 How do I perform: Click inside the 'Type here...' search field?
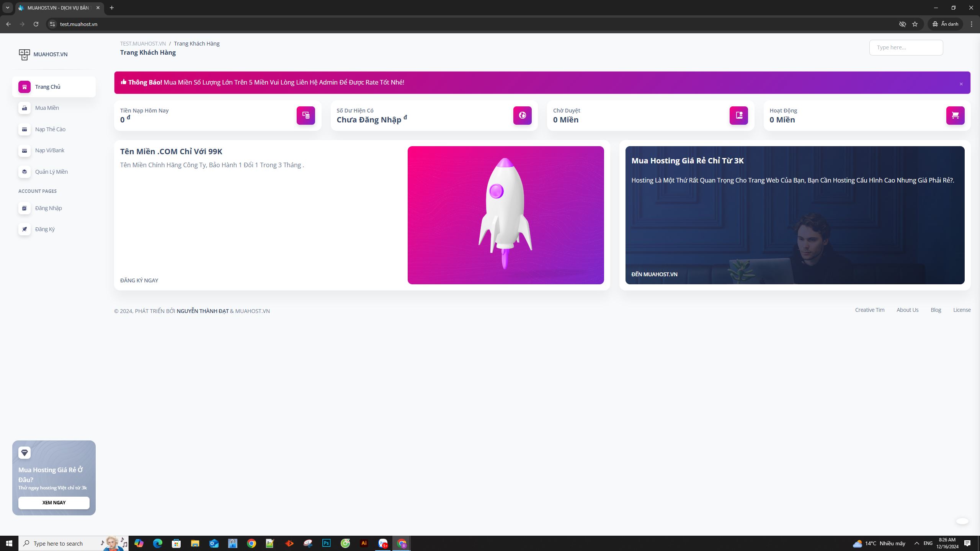coord(906,47)
